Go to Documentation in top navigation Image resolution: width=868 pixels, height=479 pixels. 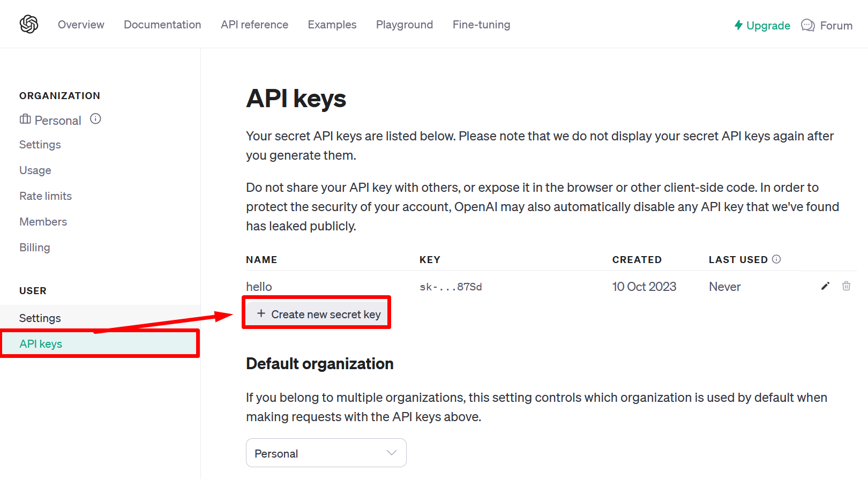162,25
